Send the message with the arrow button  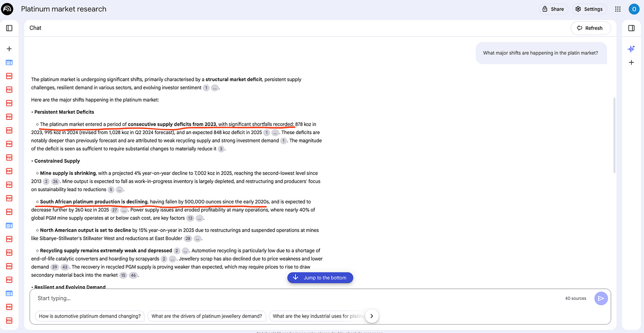tap(601, 299)
